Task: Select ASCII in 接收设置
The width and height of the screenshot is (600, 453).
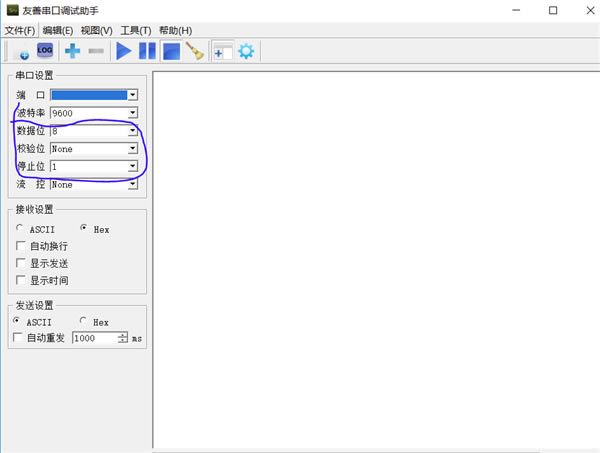Action: [20, 229]
